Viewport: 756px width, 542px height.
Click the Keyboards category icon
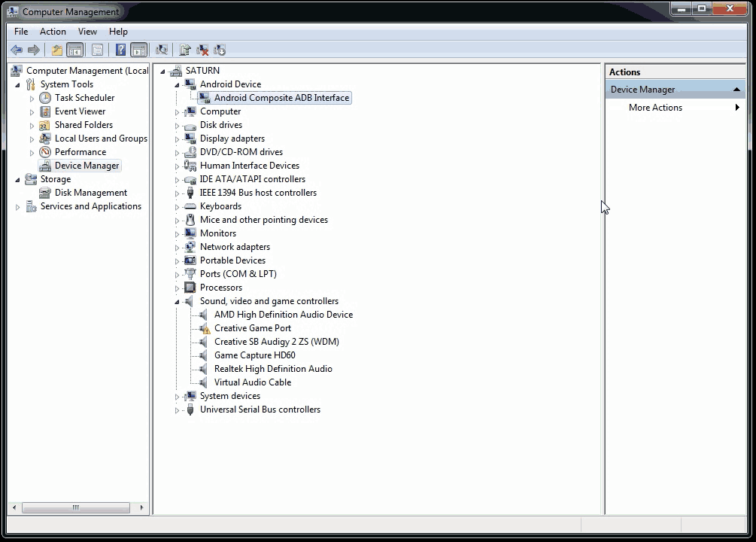coord(190,206)
